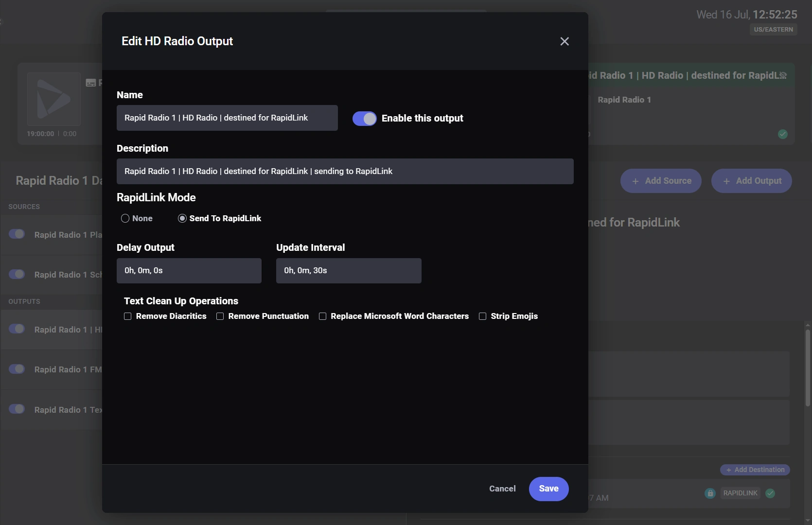Viewport: 812px width, 525px height.
Task: Toggle Rapid Radio 1 Pla source switch
Action: (17, 234)
